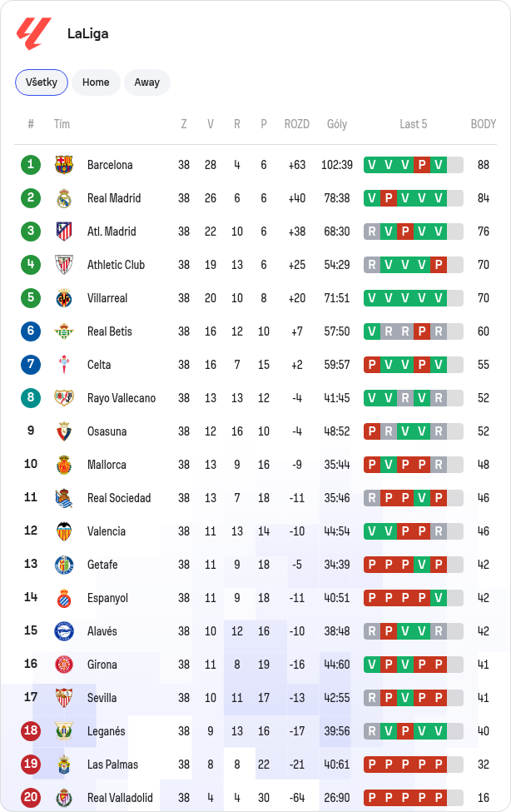Sort the table by BODY column header
This screenshot has width=511, height=812.
pos(483,124)
